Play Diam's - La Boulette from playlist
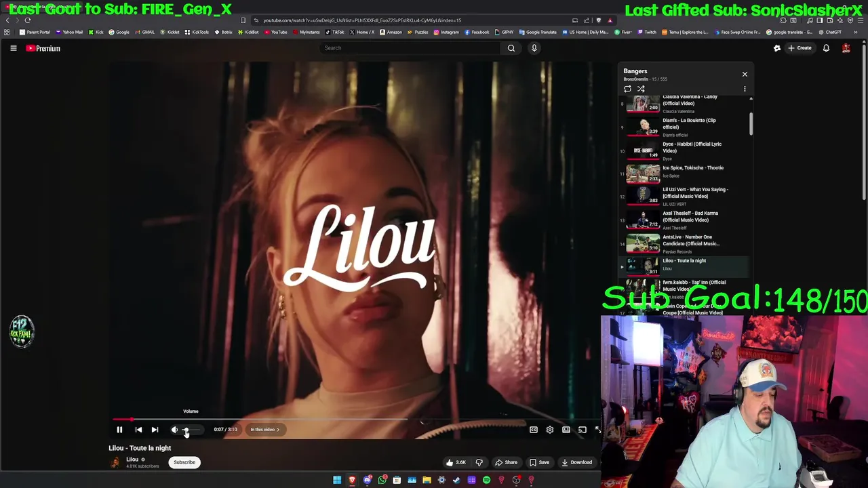This screenshot has width=868, height=488. [x=684, y=127]
